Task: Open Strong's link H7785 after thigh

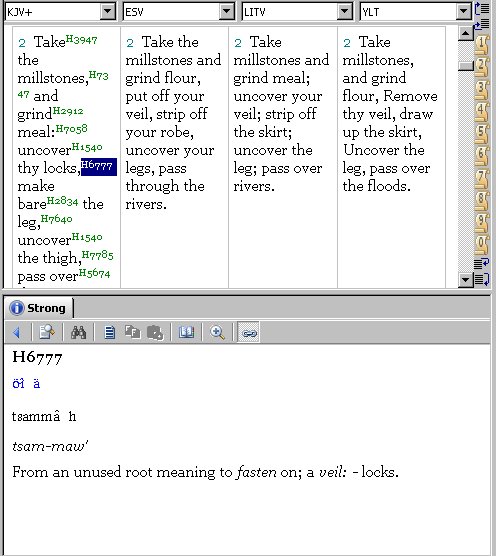Action: [x=97, y=255]
